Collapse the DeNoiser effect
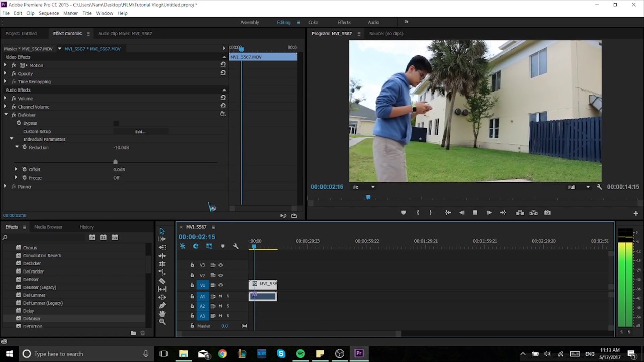Image resolution: width=644 pixels, height=362 pixels. [6, 115]
